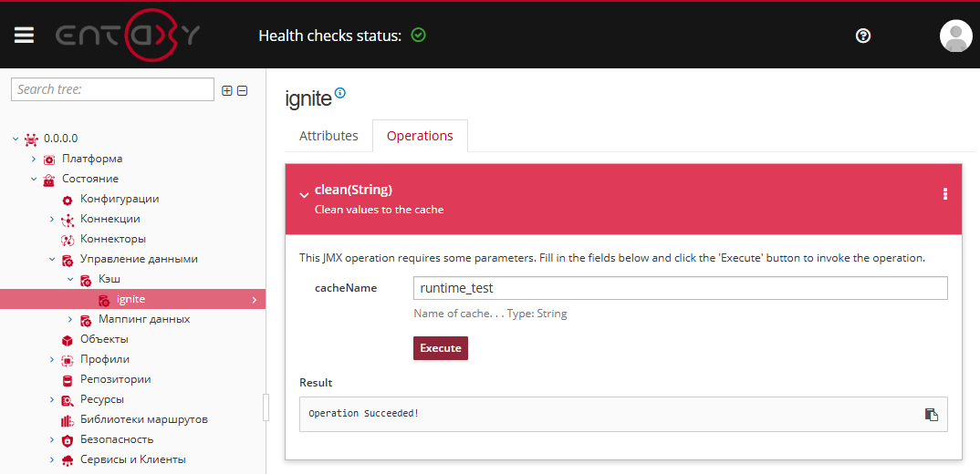Screen dimensions: 980x474
Task: Click the Execute button
Action: coord(440,348)
